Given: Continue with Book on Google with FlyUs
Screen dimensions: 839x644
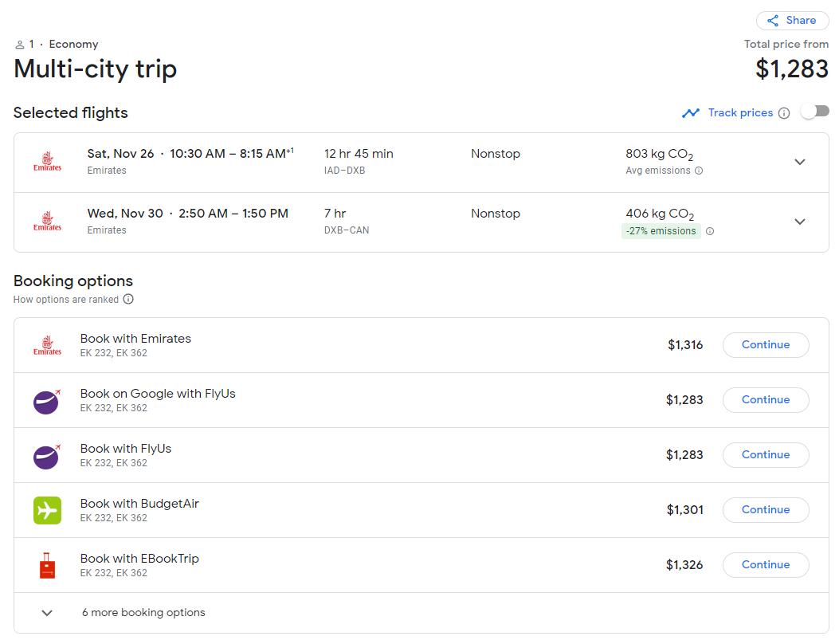Looking at the screenshot, I should click(x=765, y=400).
